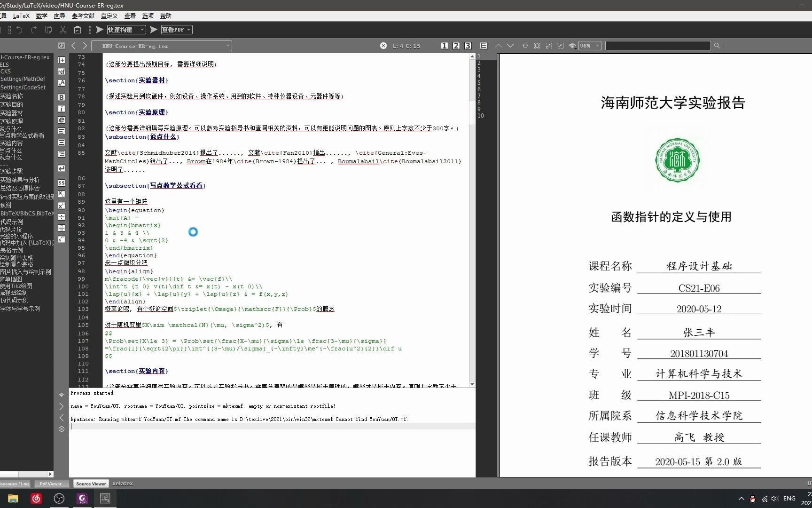Open the font size icon
The image size is (812, 508).
(62, 83)
